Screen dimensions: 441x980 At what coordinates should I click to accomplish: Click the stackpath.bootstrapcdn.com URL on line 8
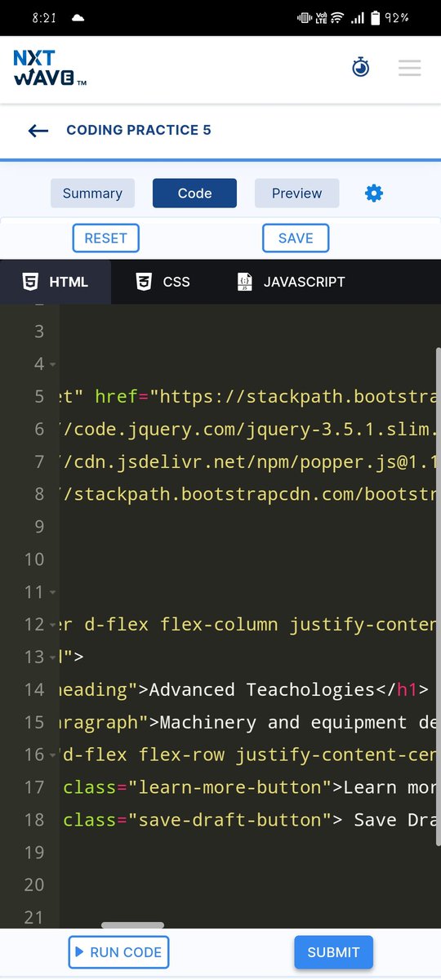click(250, 495)
